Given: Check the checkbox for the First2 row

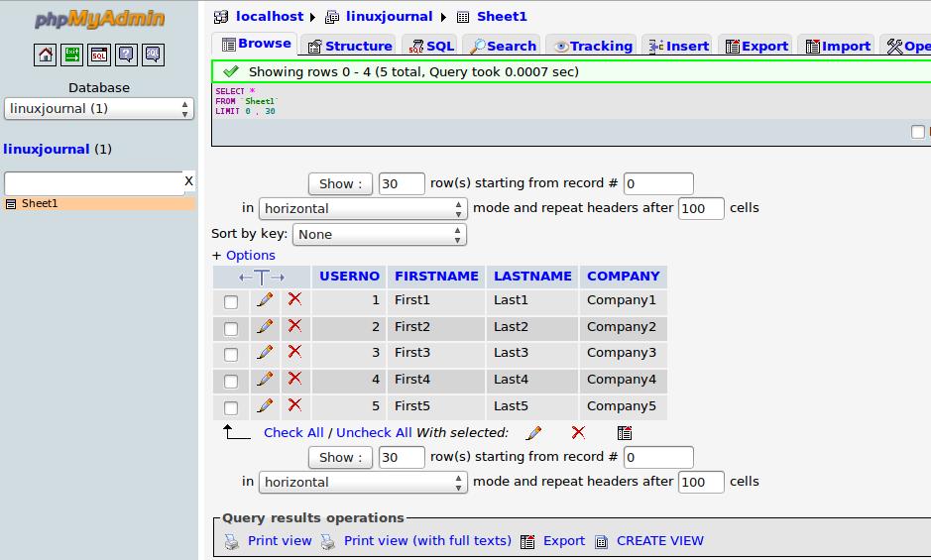Looking at the screenshot, I should [231, 328].
